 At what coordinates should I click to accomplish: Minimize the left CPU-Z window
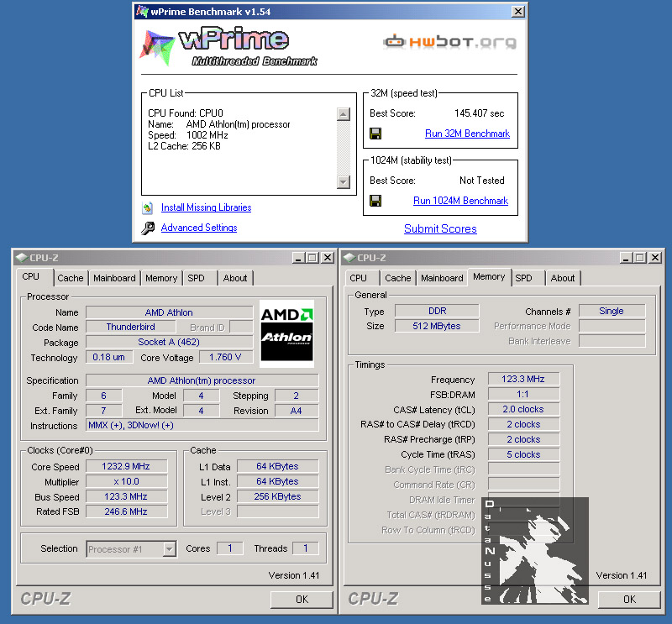point(298,258)
